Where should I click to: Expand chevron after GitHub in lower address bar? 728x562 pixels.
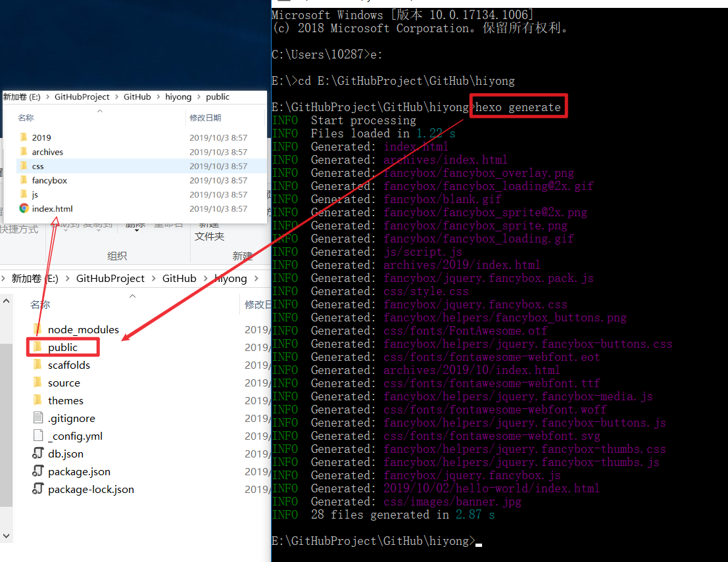[205, 279]
